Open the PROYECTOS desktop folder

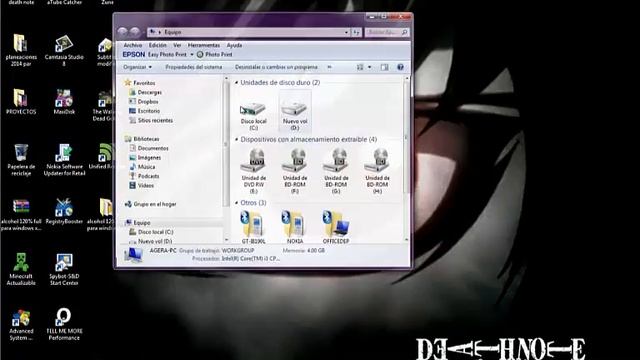21,102
